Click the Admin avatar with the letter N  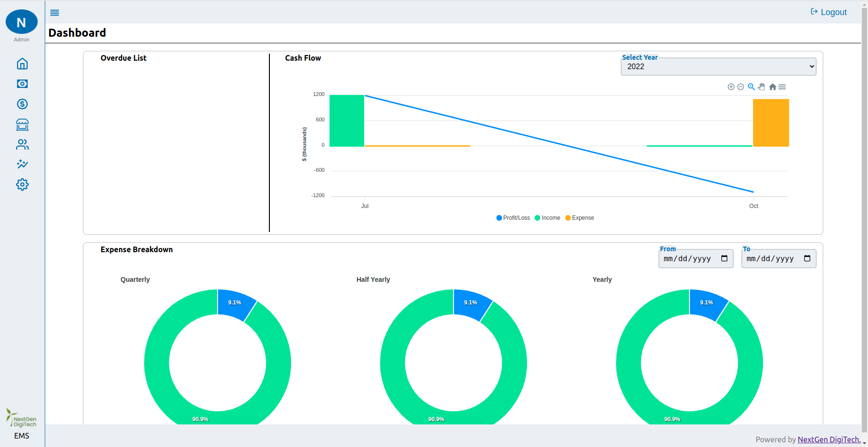[x=22, y=22]
